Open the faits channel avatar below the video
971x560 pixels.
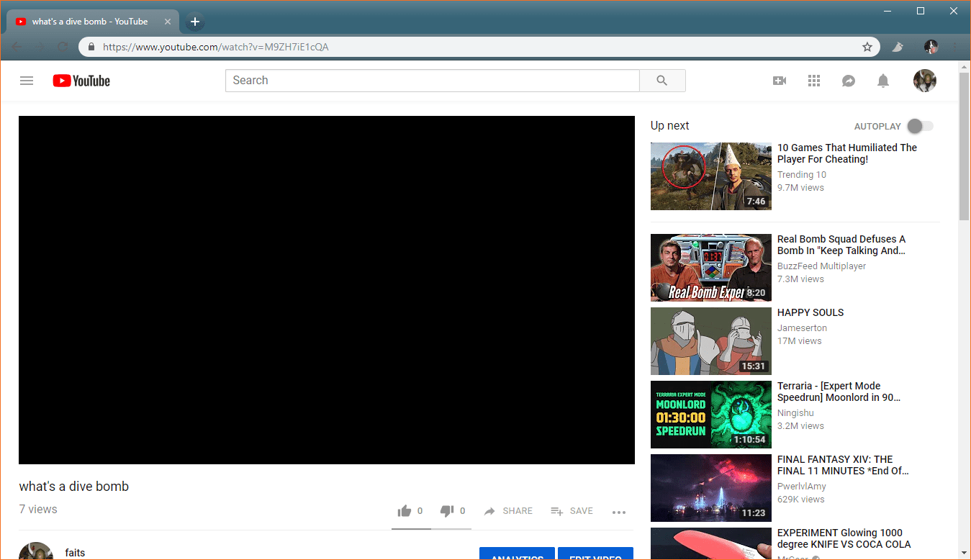tap(36, 551)
